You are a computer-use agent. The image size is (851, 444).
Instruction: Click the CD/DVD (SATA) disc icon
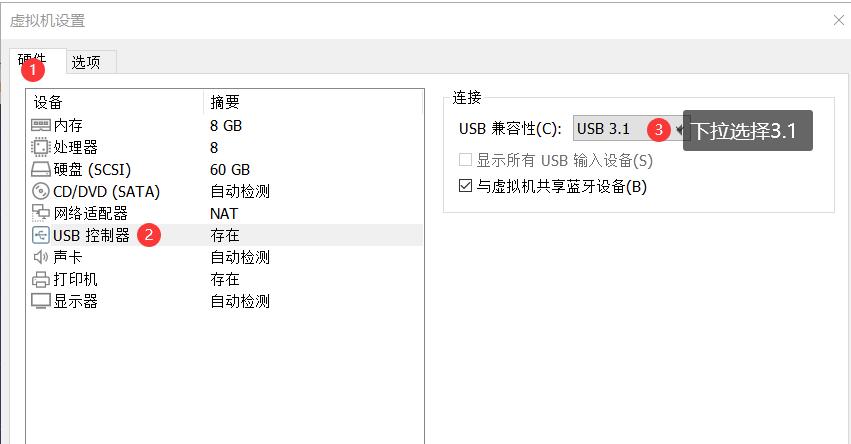point(41,191)
